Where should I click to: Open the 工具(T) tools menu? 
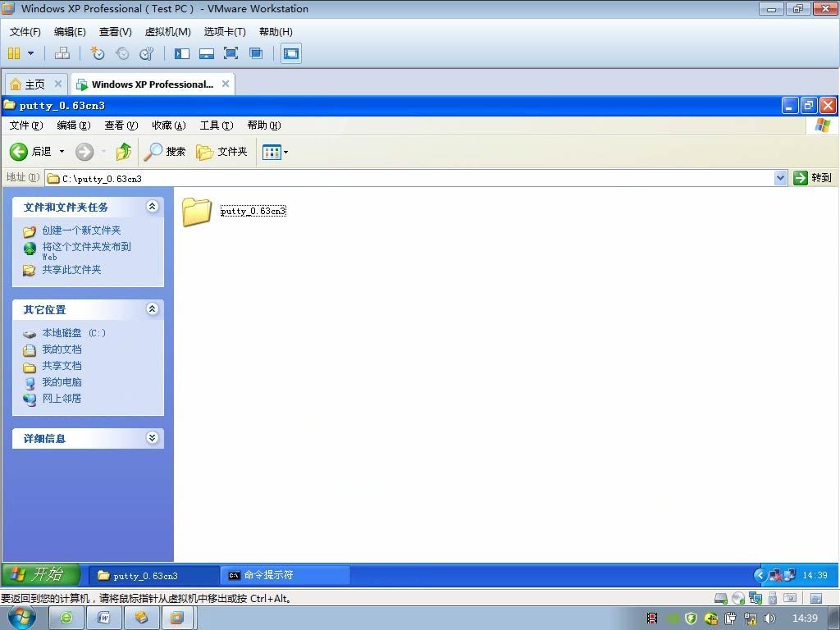tap(217, 126)
